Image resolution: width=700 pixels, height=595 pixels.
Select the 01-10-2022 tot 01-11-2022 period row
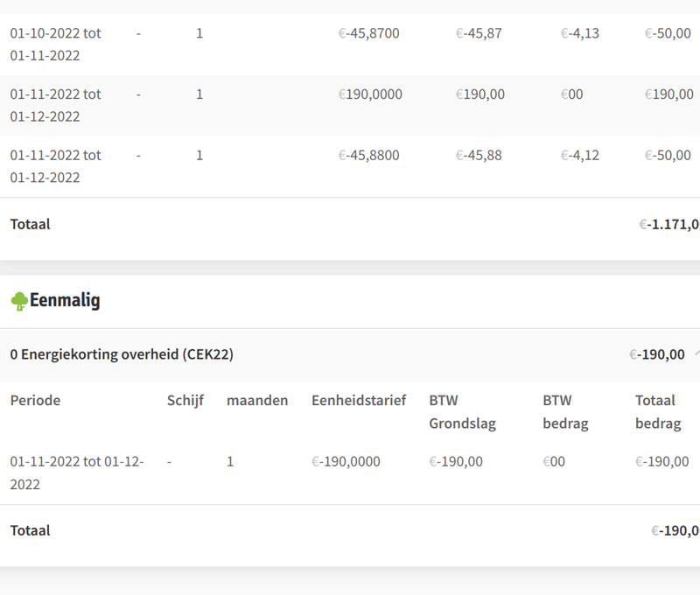[55, 45]
